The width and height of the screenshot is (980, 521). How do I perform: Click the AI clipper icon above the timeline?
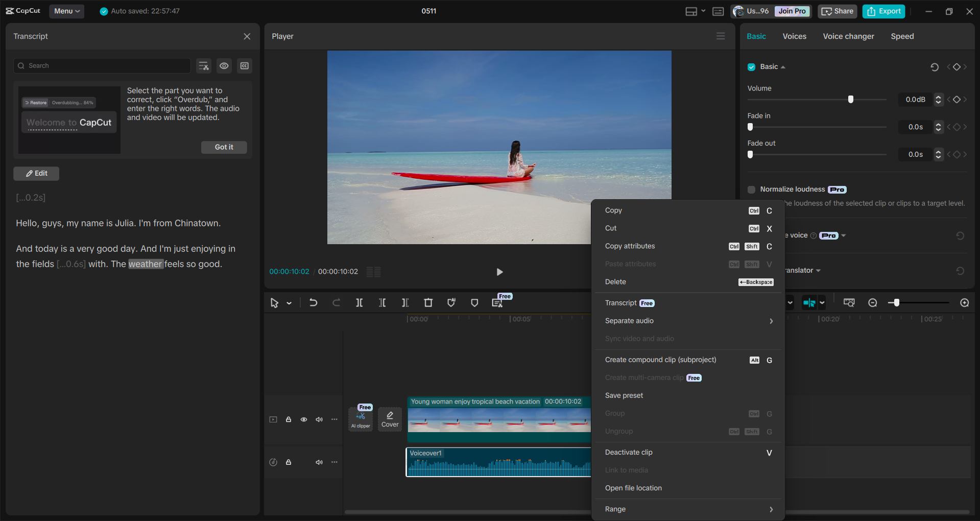pos(361,419)
